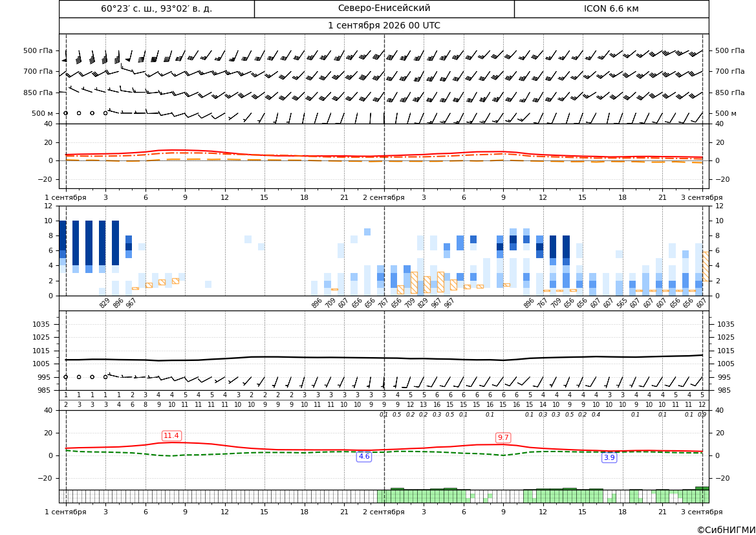Viewport: 756px width, 535px height.
Task: Click the 3 сентября marker on bottom axis
Action: (x=702, y=512)
